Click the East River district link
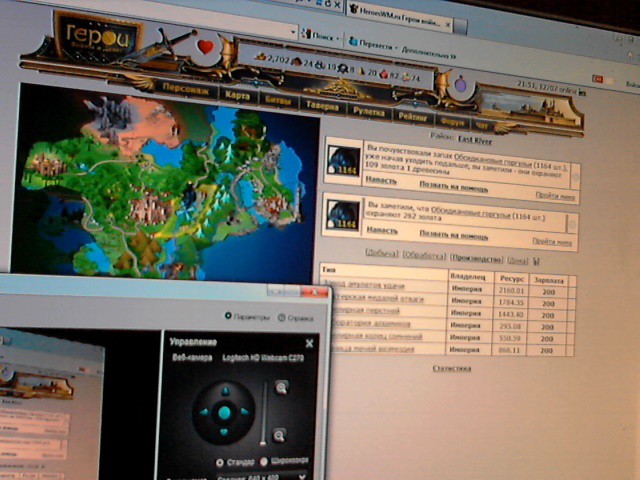 475,140
